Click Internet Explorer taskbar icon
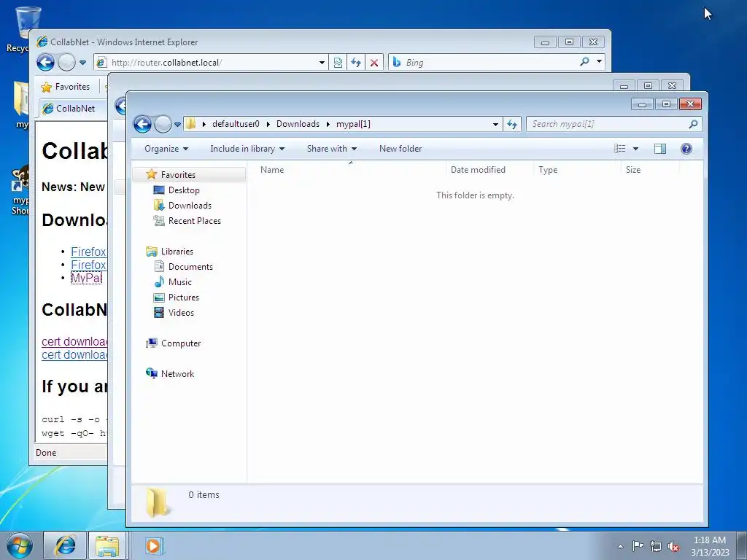Image resolution: width=747 pixels, height=560 pixels. click(x=65, y=545)
